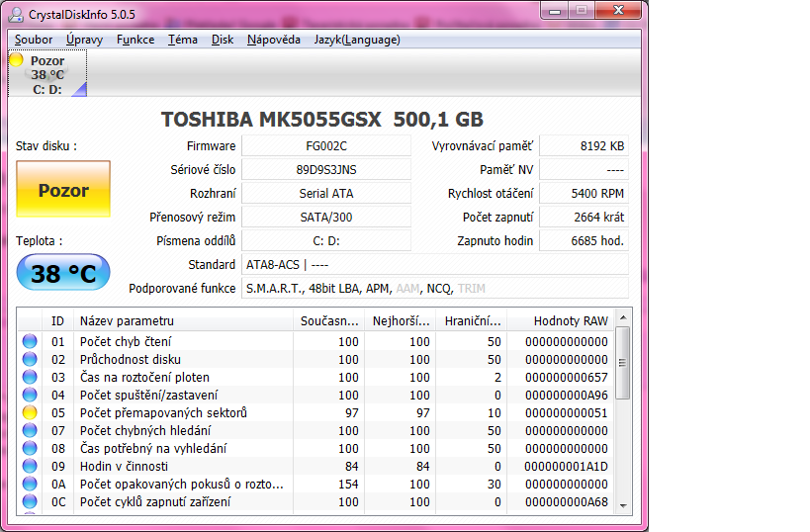Click the disk title TOSHIBA MK5055GSX 500,1 GB

click(x=322, y=120)
